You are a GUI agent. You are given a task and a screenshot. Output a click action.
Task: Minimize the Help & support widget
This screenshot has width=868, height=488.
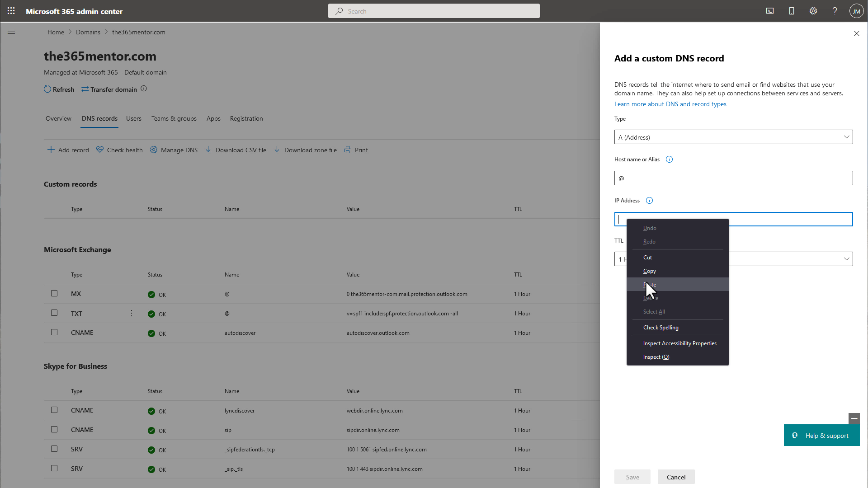coord(854,418)
